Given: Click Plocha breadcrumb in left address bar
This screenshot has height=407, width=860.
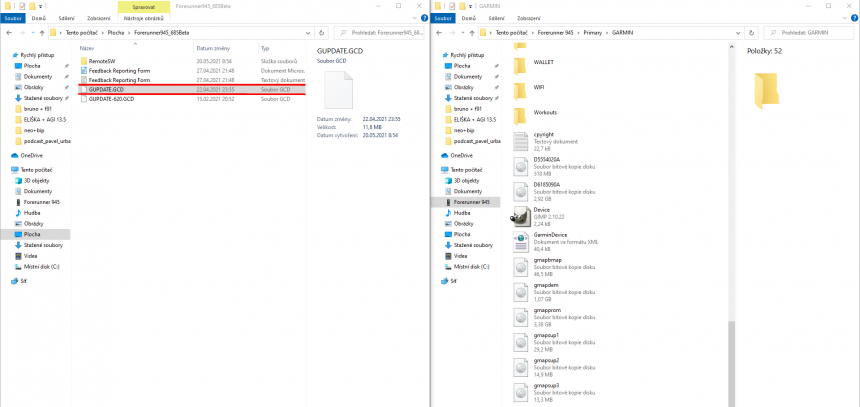Looking at the screenshot, I should pos(114,32).
